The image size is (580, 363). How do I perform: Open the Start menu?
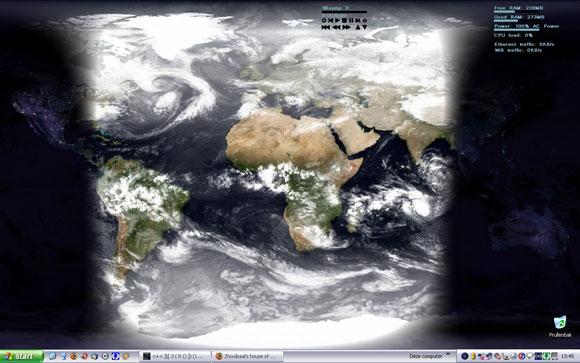22,356
